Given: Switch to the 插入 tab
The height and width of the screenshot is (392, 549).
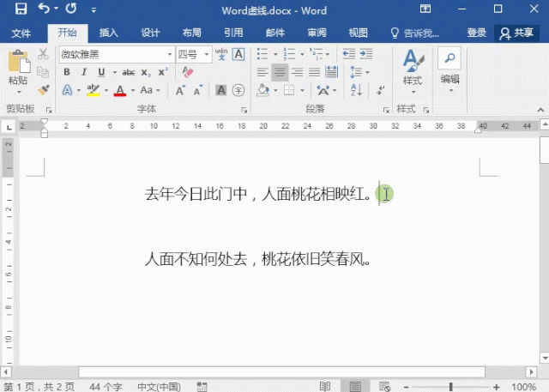Looking at the screenshot, I should pos(109,33).
